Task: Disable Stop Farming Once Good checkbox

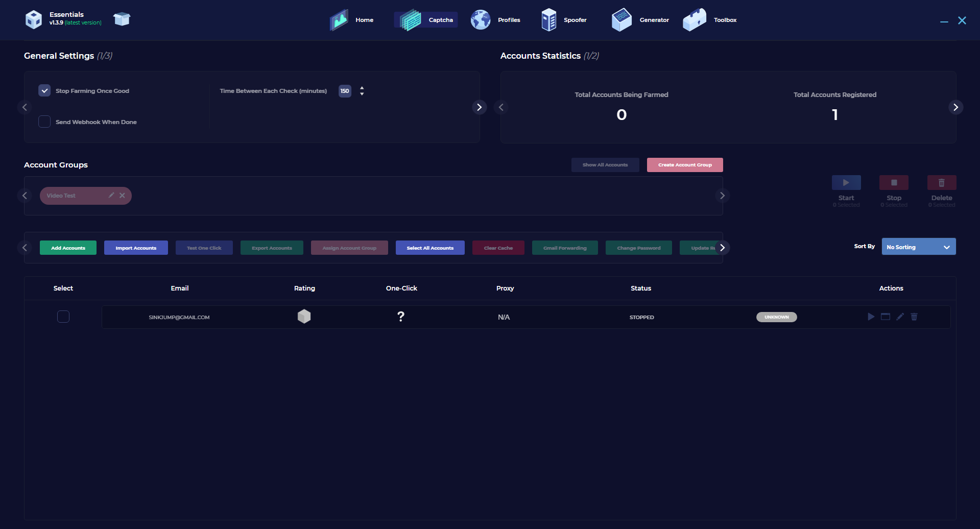Action: pyautogui.click(x=44, y=90)
